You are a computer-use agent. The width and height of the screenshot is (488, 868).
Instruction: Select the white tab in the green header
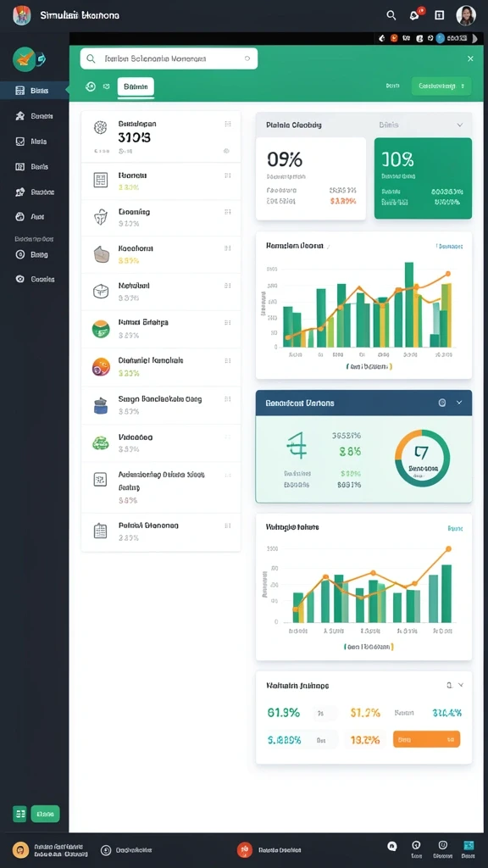pyautogui.click(x=136, y=87)
